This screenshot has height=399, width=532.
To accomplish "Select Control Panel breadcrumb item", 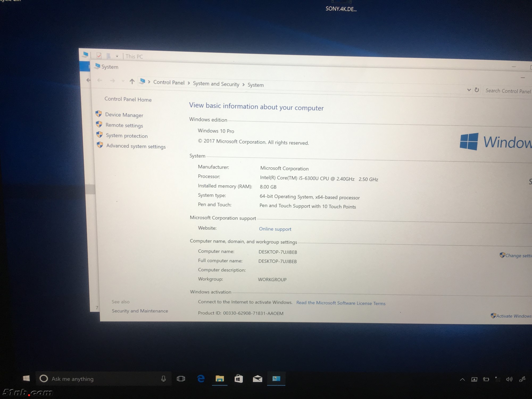I will click(169, 82).
